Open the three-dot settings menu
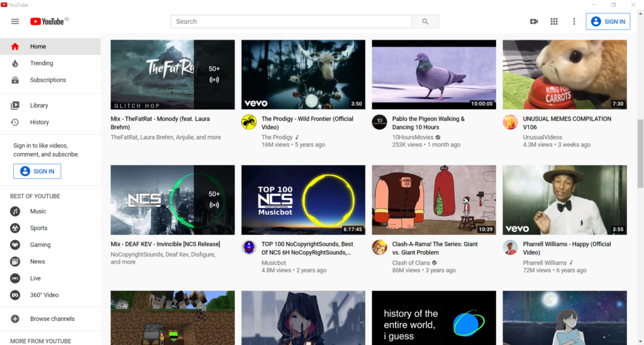This screenshot has width=644, height=345. [574, 21]
